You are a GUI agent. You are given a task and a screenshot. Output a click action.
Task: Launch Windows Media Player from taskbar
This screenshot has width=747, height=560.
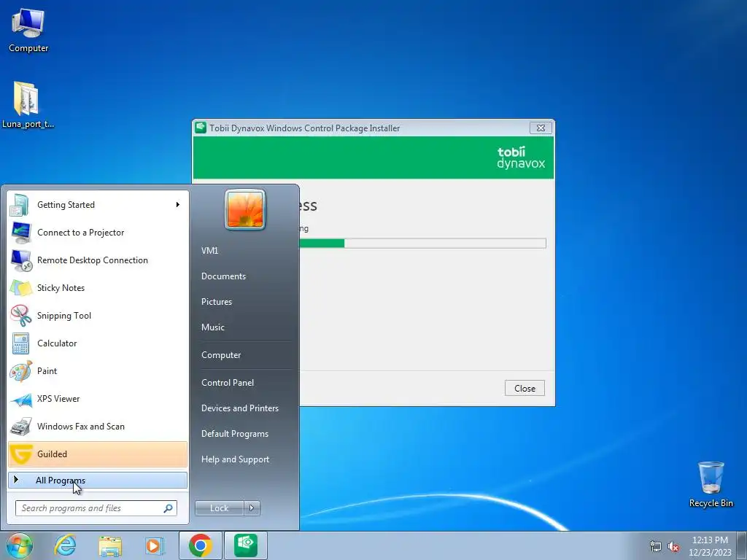click(155, 545)
